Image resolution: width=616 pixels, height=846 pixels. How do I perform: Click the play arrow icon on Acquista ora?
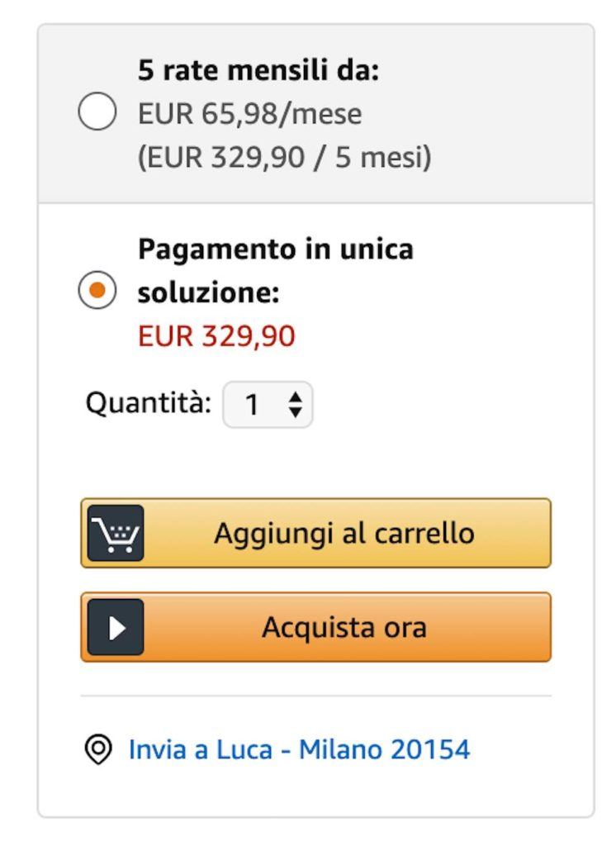tap(115, 627)
